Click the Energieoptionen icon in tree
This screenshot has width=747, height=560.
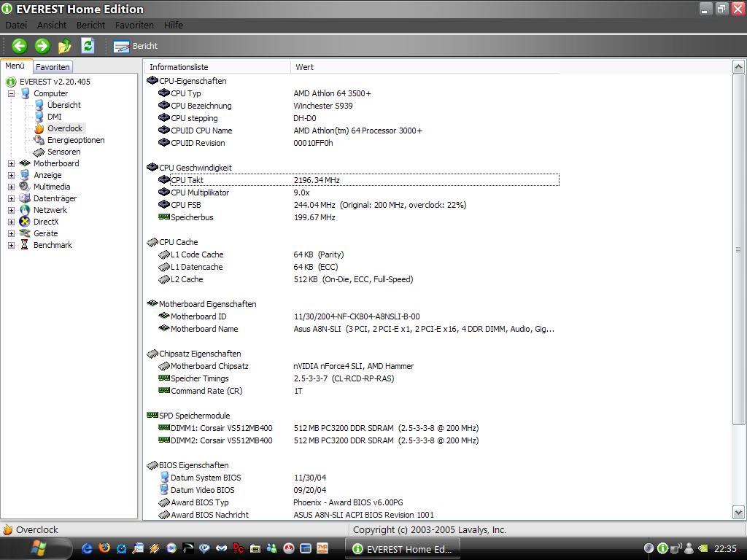[39, 140]
